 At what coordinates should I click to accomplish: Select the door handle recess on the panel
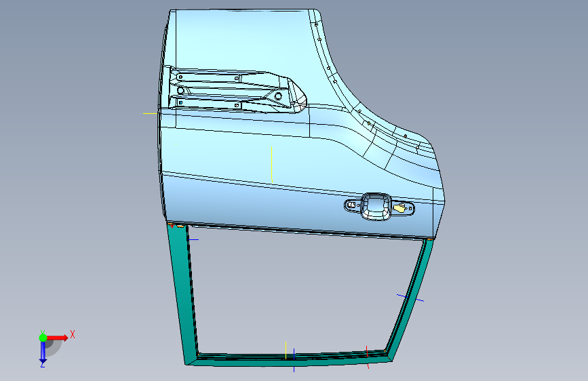point(376,206)
